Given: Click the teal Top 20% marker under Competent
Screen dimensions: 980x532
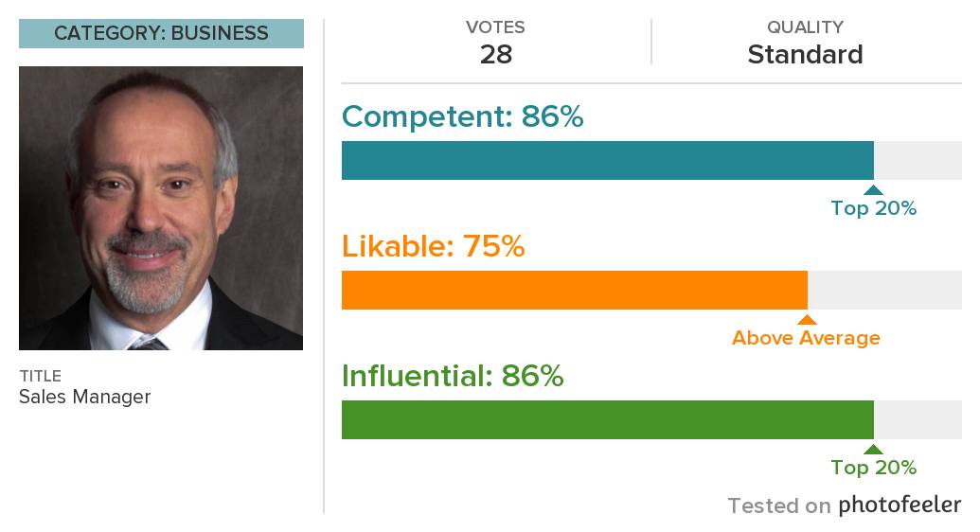Looking at the screenshot, I should coord(873,190).
